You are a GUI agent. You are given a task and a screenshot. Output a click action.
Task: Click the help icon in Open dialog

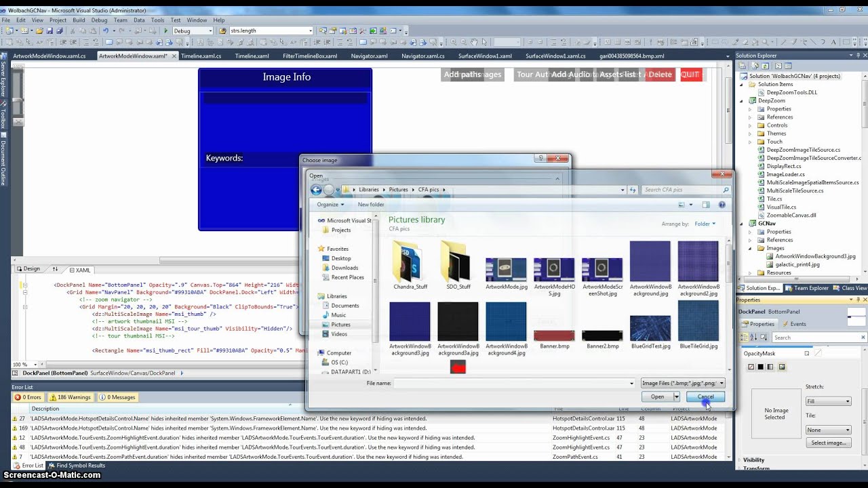click(722, 205)
